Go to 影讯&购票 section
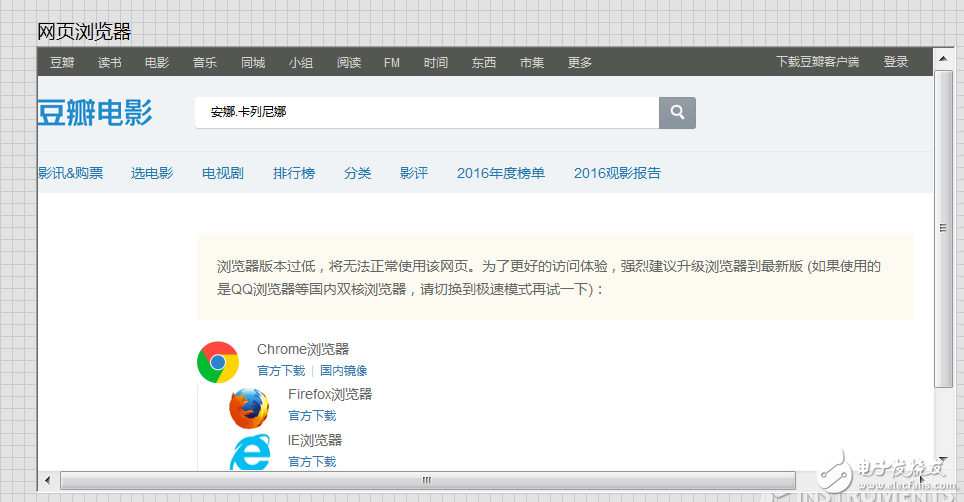The image size is (964, 502). pos(70,173)
